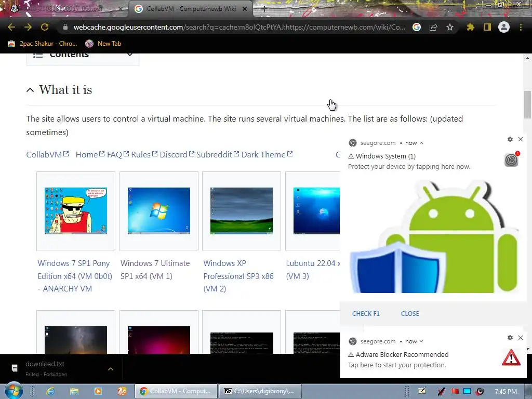Open the Home link
Viewport: 532px width, 399px height.
click(x=90, y=155)
